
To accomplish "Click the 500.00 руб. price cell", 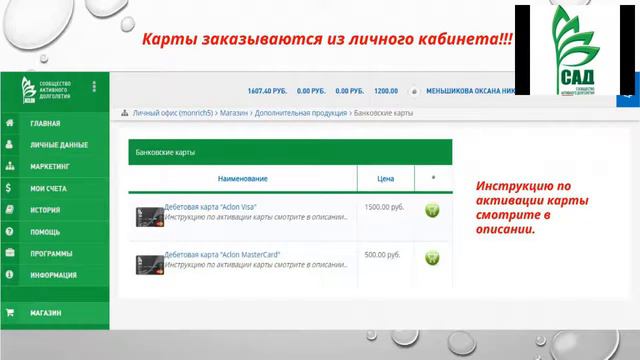I will coord(382,254).
